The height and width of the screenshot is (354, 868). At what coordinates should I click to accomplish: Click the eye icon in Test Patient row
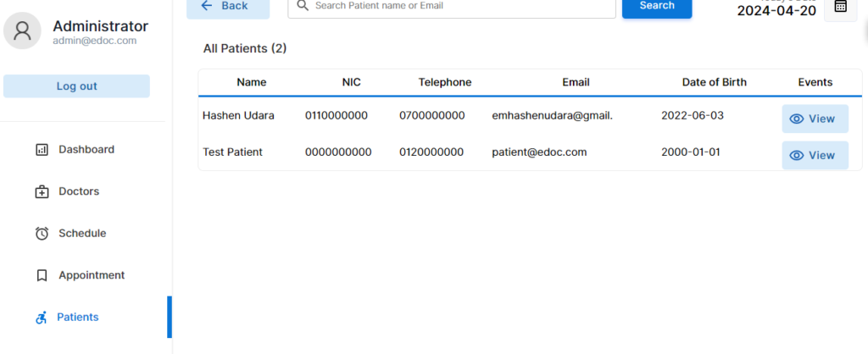[797, 156]
